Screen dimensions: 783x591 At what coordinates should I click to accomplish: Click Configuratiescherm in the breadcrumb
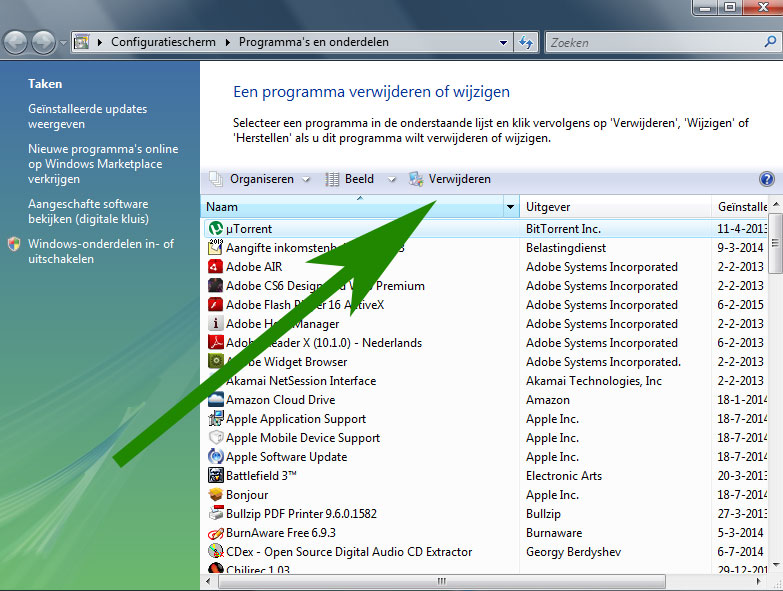tap(163, 42)
